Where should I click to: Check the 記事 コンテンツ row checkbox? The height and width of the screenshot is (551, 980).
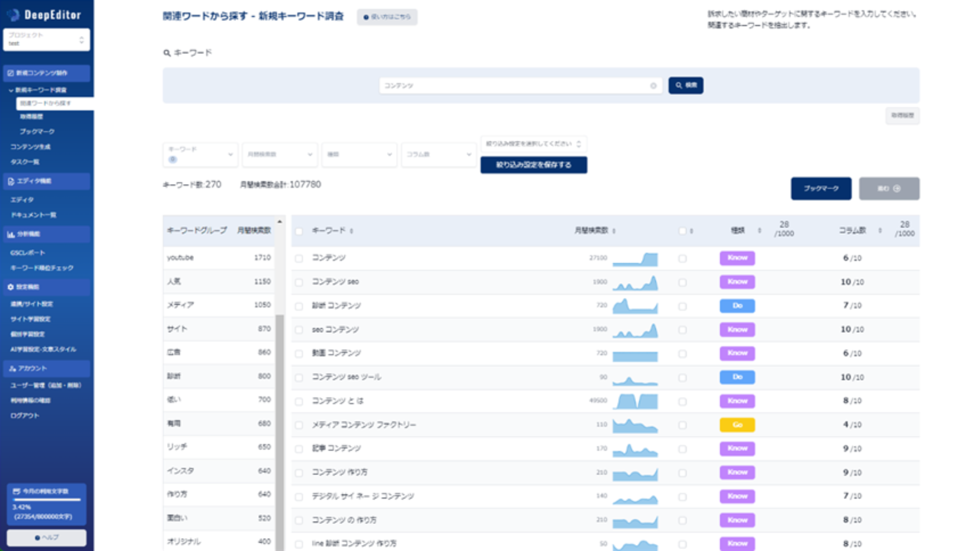point(299,449)
